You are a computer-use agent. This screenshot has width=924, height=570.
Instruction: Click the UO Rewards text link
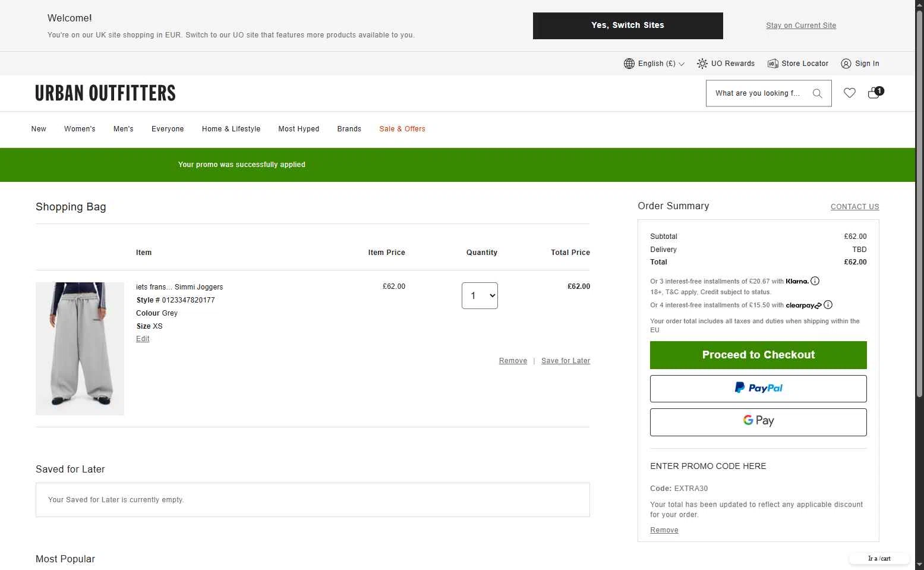pyautogui.click(x=733, y=64)
